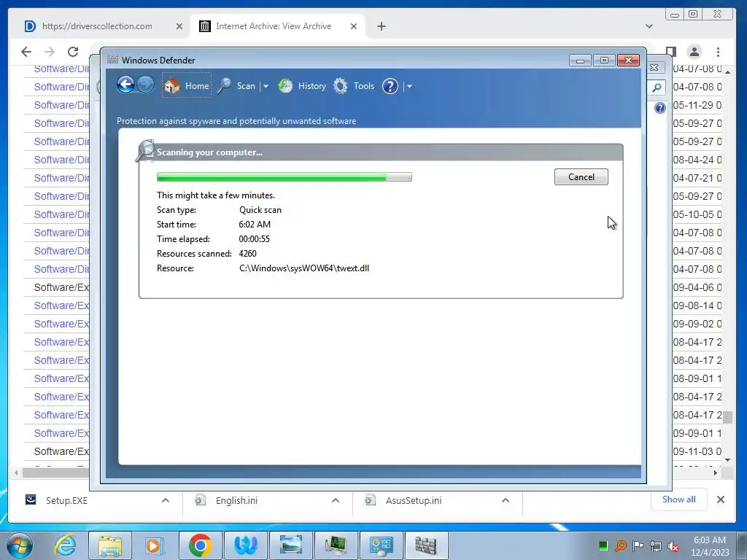
Task: Click the archive date cell 05-11-29
Action: [697, 105]
